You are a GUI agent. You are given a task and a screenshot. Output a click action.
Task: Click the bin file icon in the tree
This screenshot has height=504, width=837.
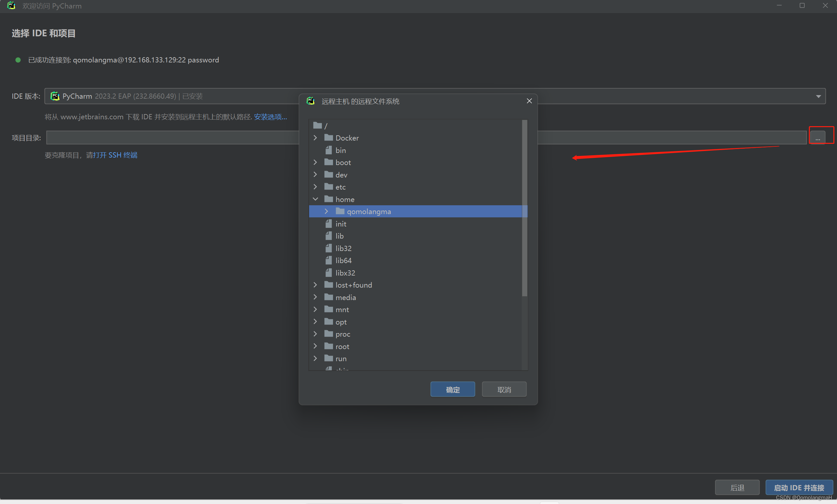pos(328,150)
